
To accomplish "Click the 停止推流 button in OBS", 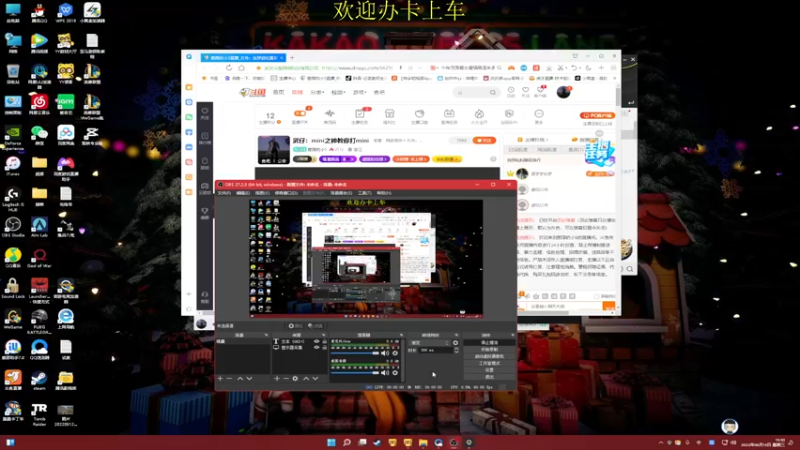I will 489,343.
